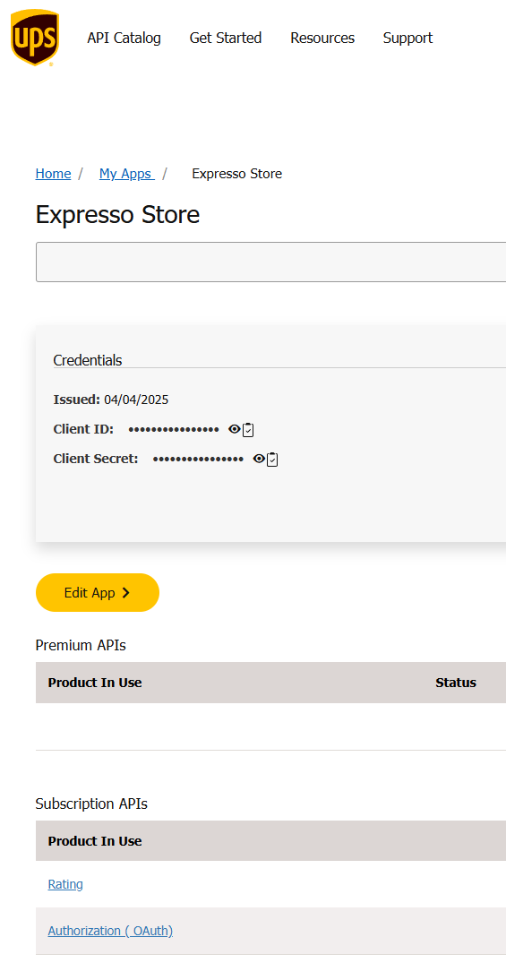This screenshot has width=506, height=980.
Task: Open the Rating API link
Action: point(65,884)
